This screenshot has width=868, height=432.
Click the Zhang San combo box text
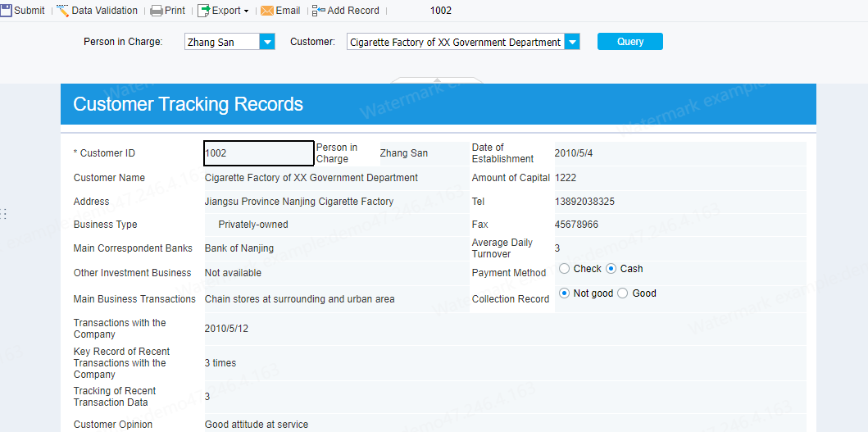[x=223, y=42]
